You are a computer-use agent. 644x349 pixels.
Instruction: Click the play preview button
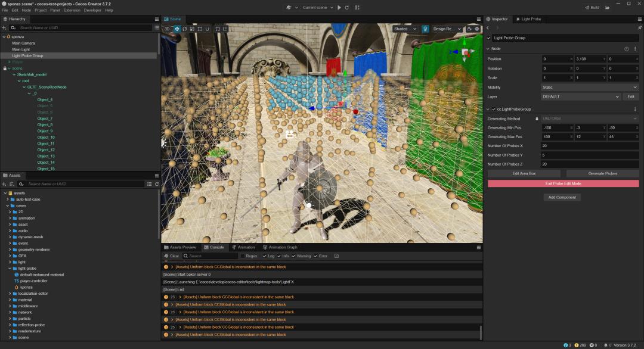339,7
